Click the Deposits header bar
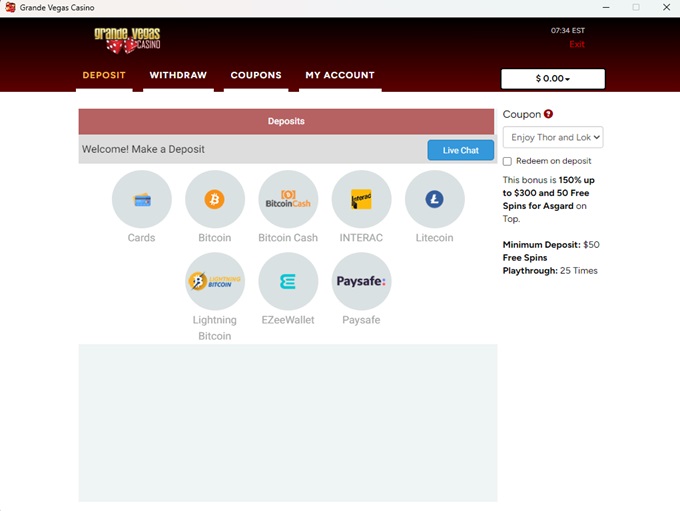The width and height of the screenshot is (680, 511). coord(286,121)
